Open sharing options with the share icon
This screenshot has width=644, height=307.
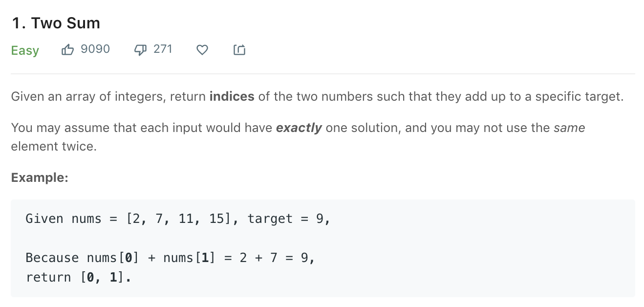click(x=239, y=49)
